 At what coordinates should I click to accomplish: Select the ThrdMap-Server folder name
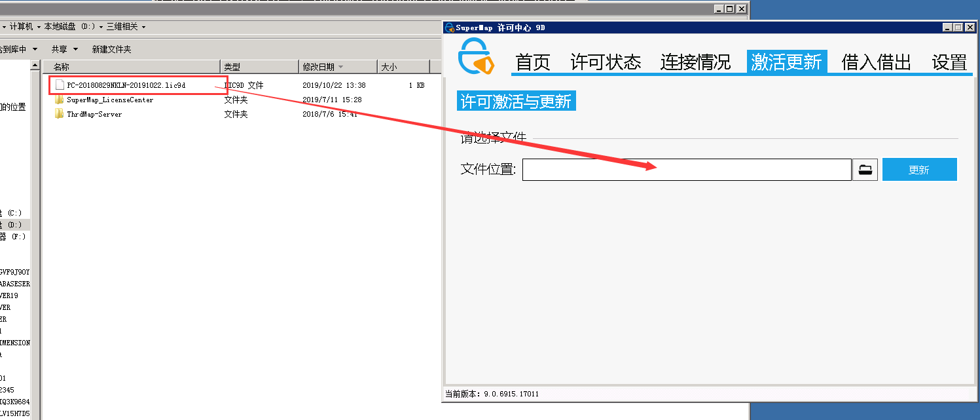click(94, 114)
